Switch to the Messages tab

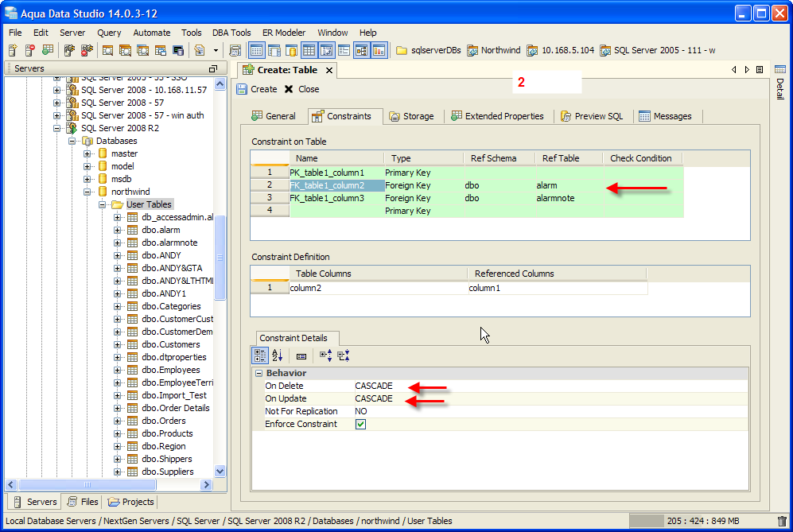pos(666,116)
